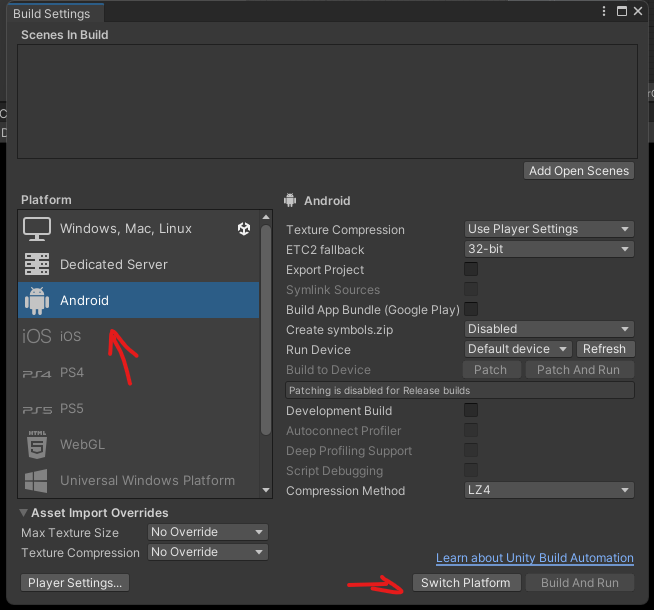This screenshot has height=610, width=654.
Task: Open the Max Texture Size No Override dropdown
Action: (x=208, y=532)
